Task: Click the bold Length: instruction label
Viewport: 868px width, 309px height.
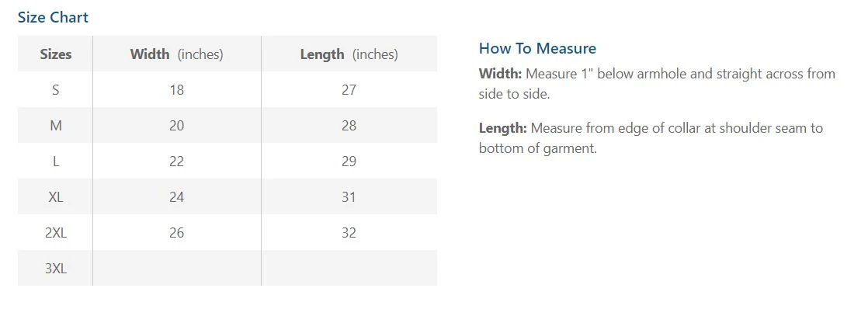Action: tap(503, 128)
